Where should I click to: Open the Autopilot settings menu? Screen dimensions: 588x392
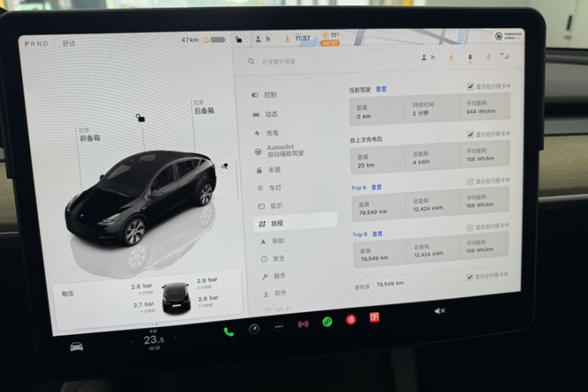point(285,151)
